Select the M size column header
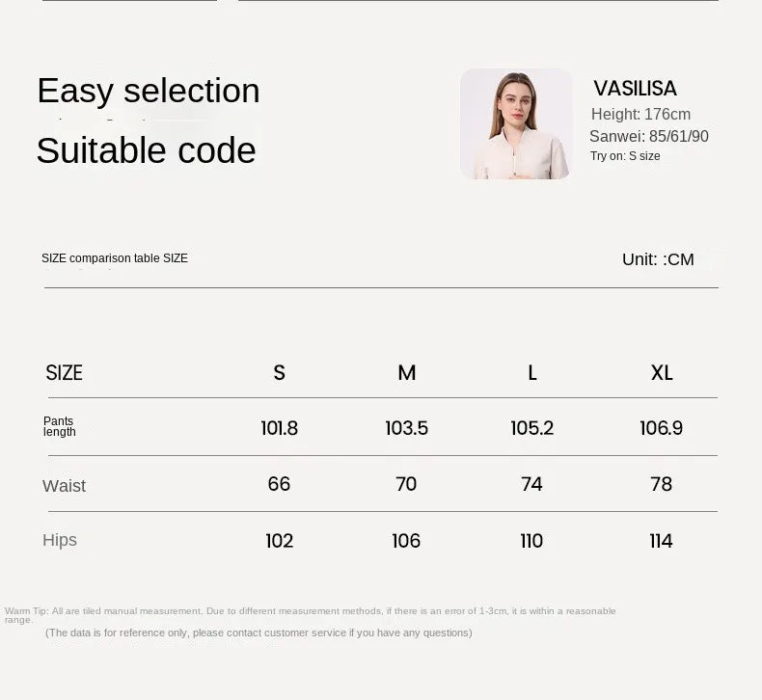 point(406,373)
